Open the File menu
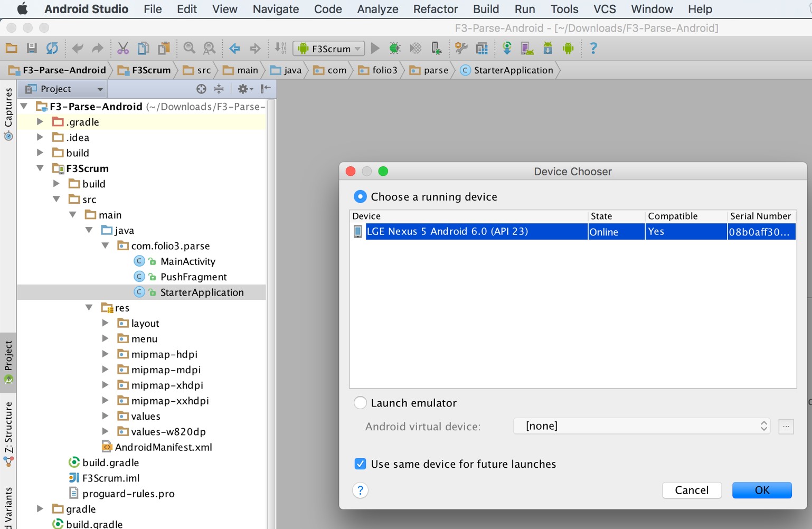 point(153,9)
